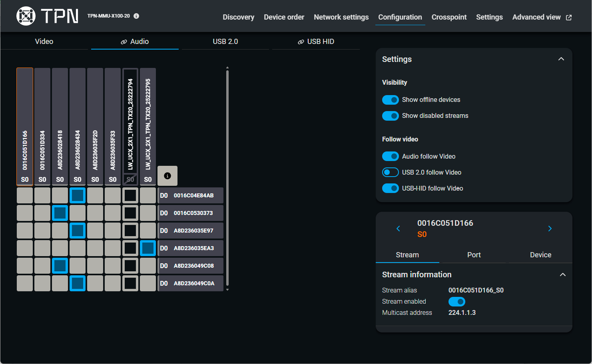The width and height of the screenshot is (592, 364).
Task: Go to previous stream with left arrow
Action: pyautogui.click(x=398, y=229)
